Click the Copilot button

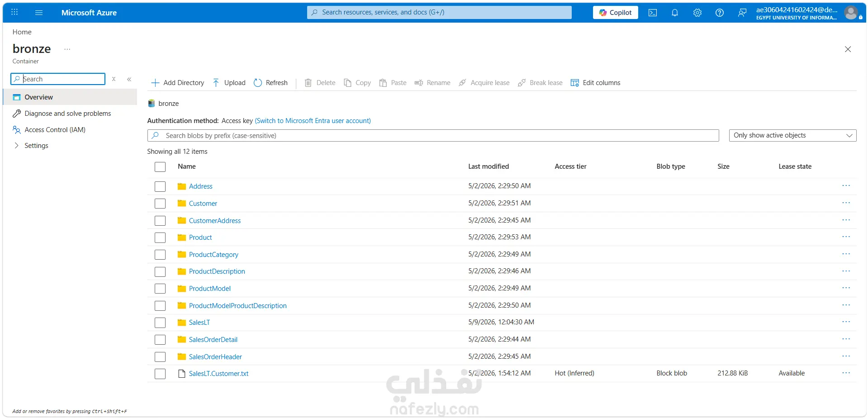click(615, 13)
